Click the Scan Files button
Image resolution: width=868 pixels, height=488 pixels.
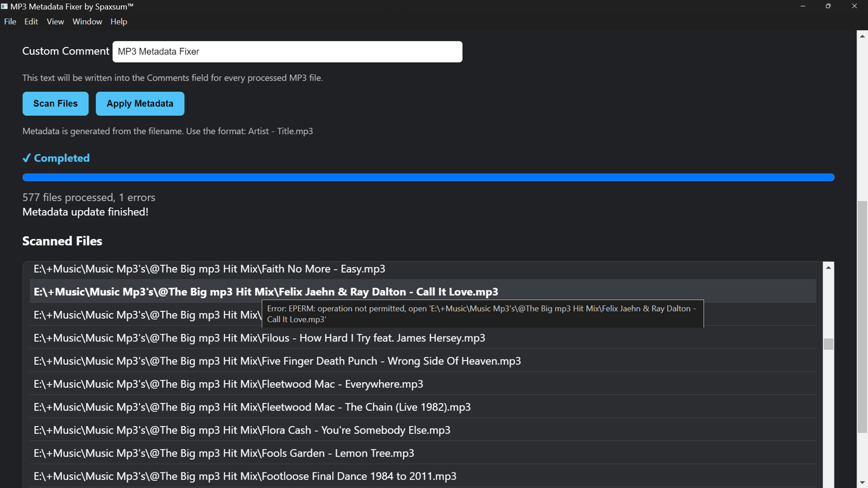coord(56,104)
